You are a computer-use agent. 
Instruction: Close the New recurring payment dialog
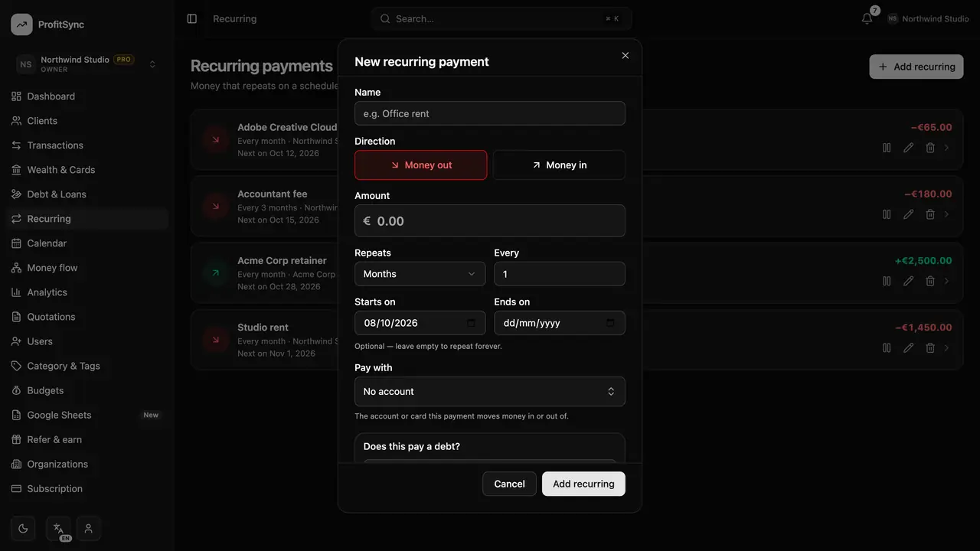coord(626,56)
